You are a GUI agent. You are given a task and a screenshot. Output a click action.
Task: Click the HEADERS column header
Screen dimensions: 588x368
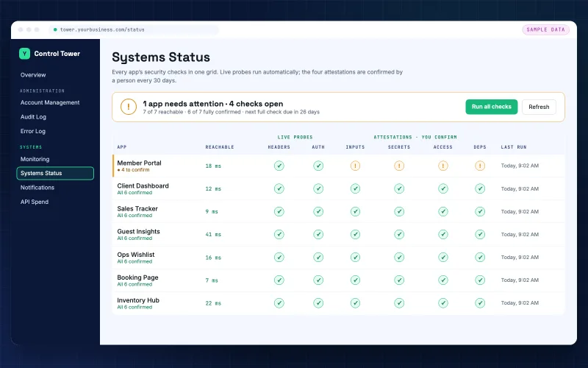pos(279,147)
